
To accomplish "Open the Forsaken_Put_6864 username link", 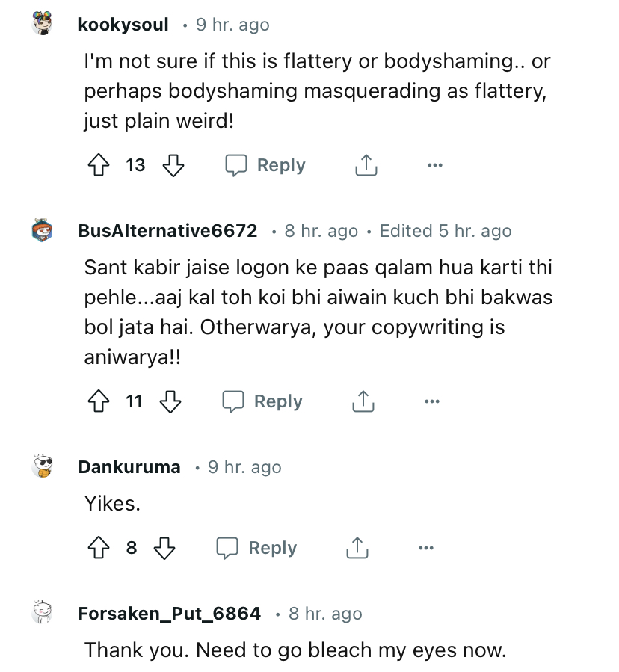I will 169,614.
